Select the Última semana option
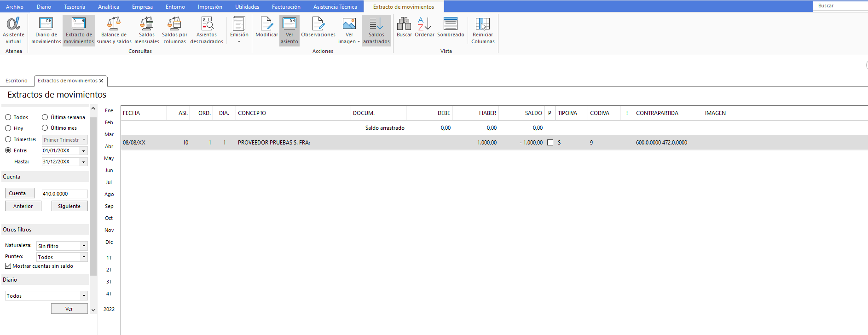 tap(45, 117)
